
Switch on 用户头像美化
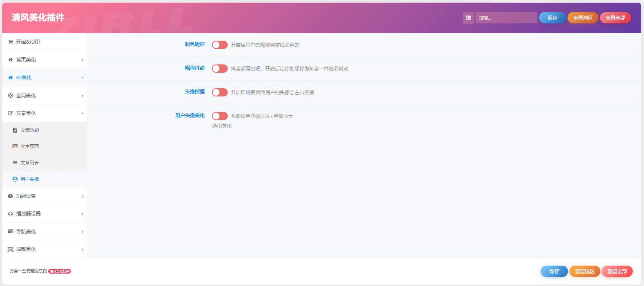pos(220,116)
